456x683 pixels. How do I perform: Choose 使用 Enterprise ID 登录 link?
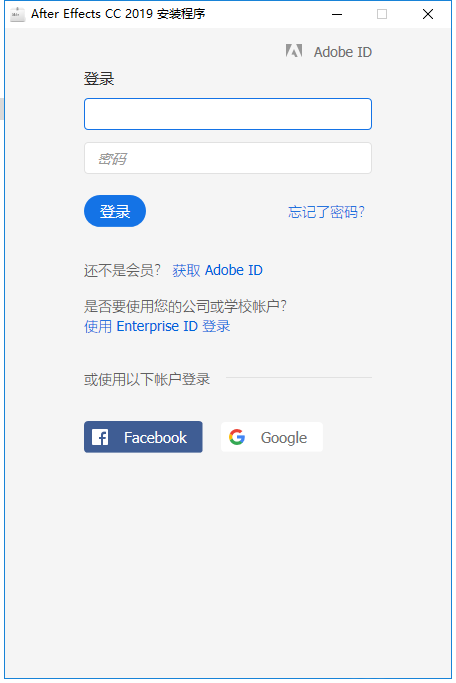coord(157,326)
